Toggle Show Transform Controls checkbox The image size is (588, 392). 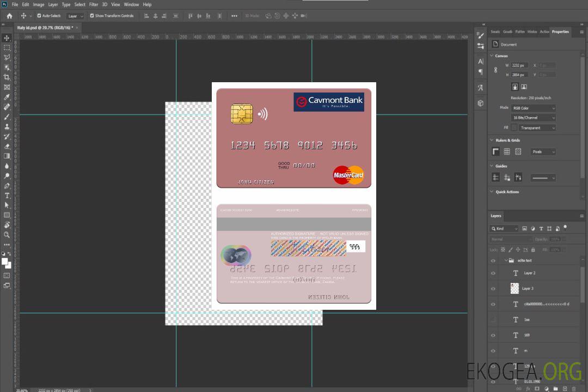click(x=92, y=16)
